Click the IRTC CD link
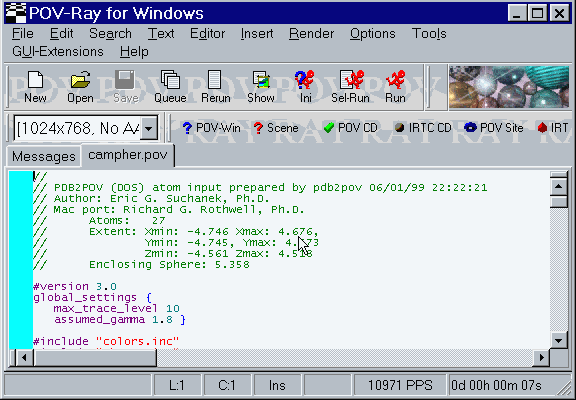 click(x=423, y=128)
